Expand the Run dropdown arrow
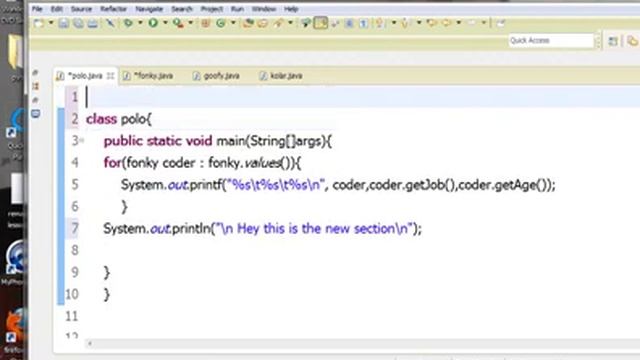 [x=165, y=23]
